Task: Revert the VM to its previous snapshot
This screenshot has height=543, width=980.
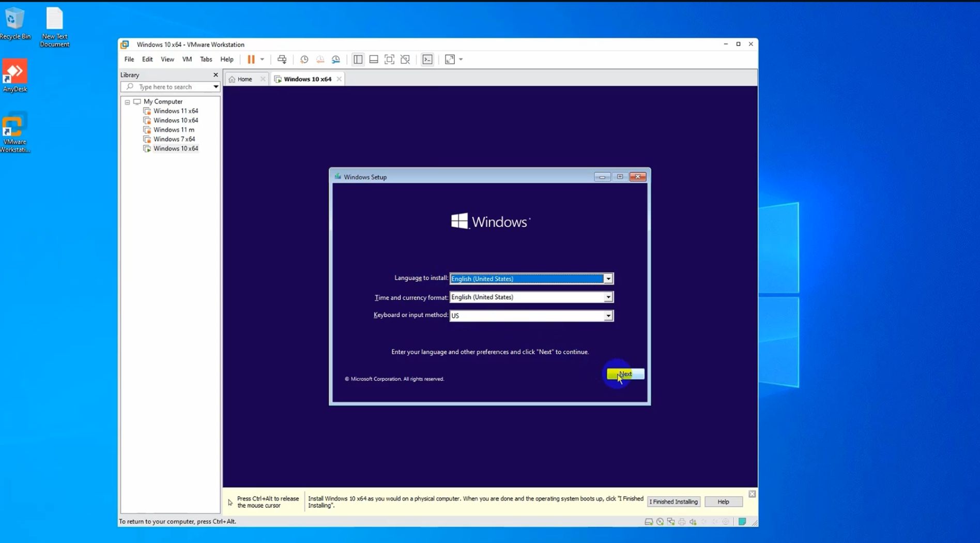Action: pos(320,59)
